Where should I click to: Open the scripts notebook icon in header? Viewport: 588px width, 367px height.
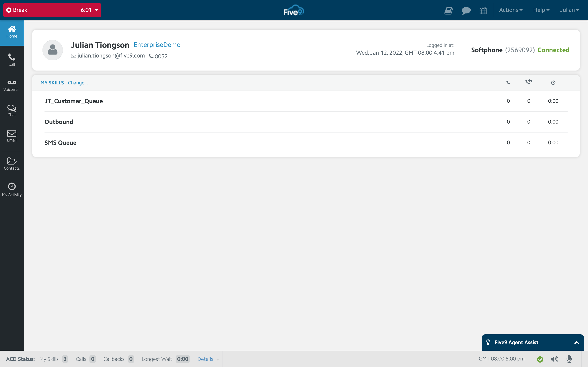click(x=449, y=10)
